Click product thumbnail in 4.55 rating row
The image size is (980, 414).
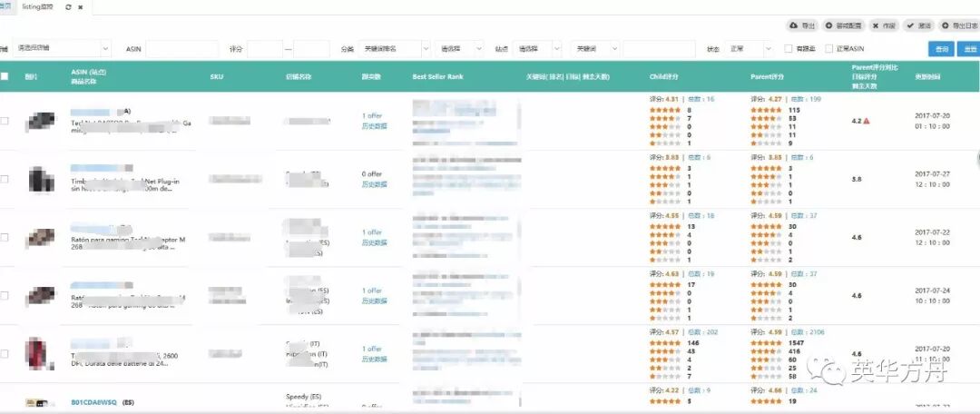click(x=41, y=238)
